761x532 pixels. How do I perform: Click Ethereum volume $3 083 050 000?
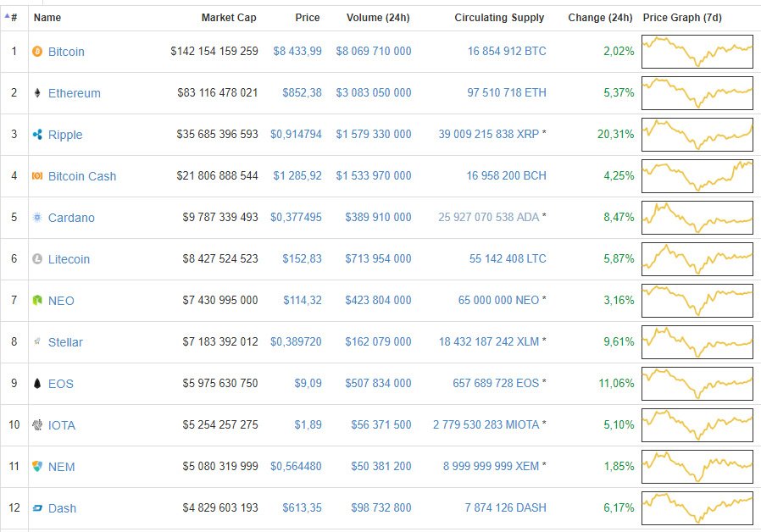pyautogui.click(x=374, y=92)
